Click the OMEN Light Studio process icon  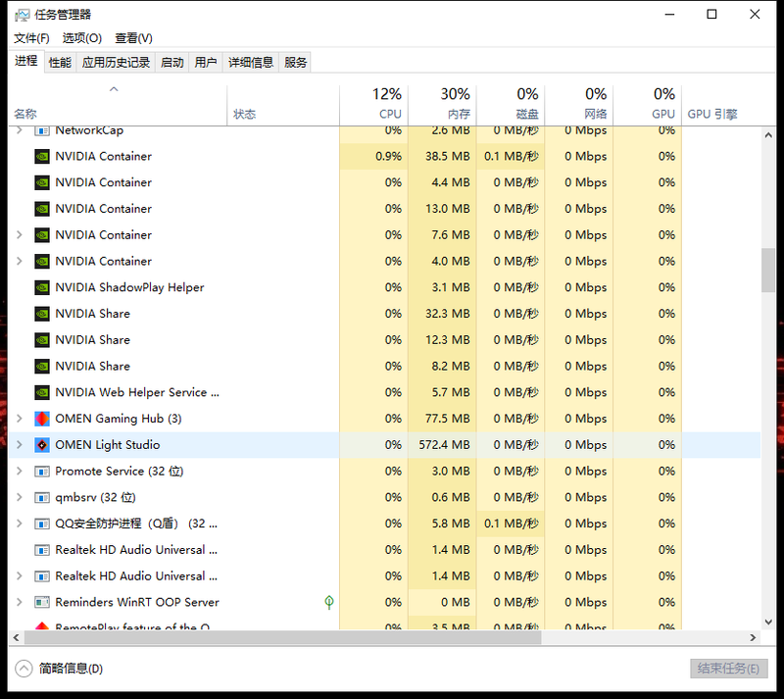[x=42, y=445]
